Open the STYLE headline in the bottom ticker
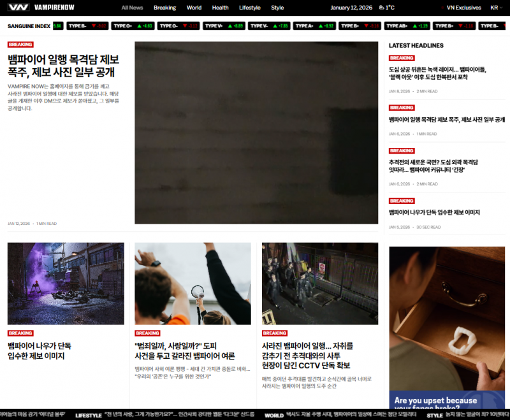This screenshot has width=510, height=420. click(x=468, y=415)
